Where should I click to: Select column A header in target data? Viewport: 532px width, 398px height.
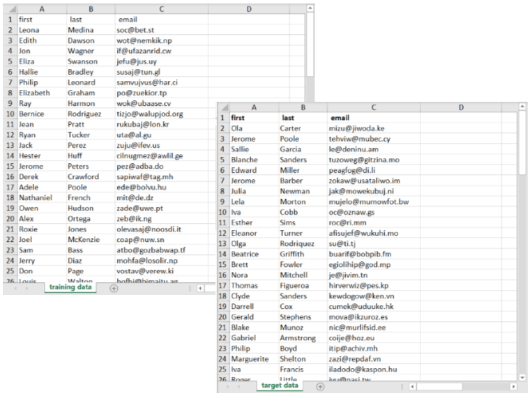coord(254,107)
